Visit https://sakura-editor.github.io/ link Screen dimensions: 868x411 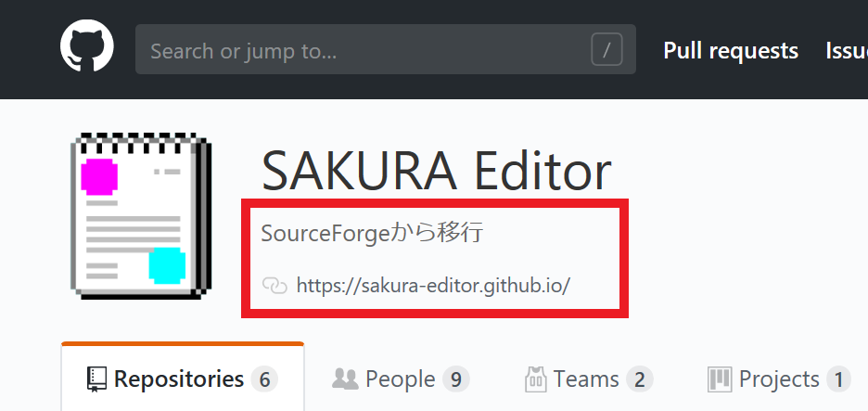point(433,286)
